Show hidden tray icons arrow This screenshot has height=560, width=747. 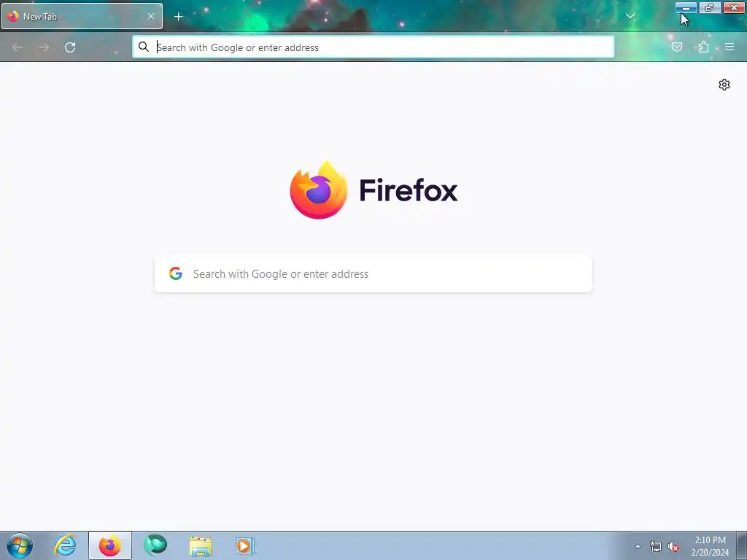[638, 546]
